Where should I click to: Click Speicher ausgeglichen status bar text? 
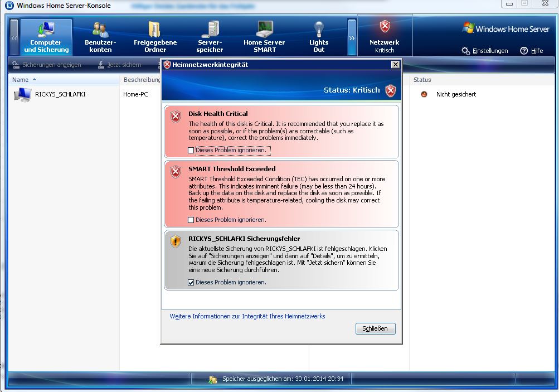283,379
